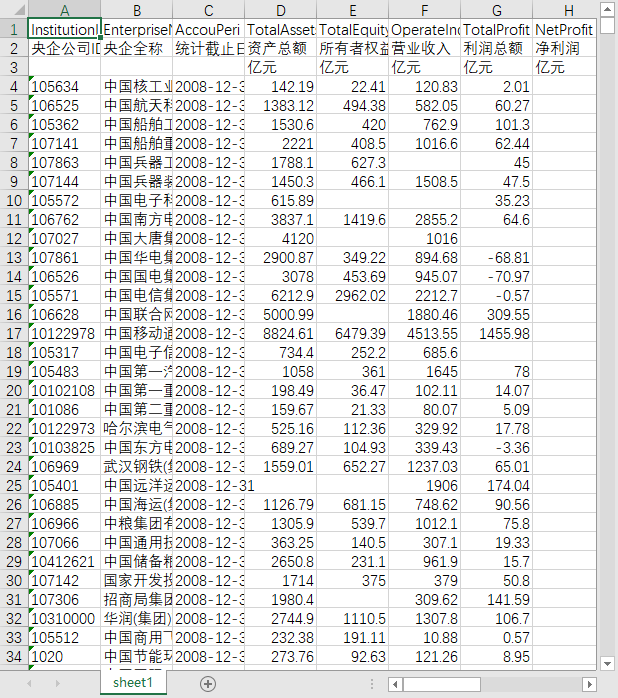Select the cell starting 武汉钢铁

click(x=137, y=467)
